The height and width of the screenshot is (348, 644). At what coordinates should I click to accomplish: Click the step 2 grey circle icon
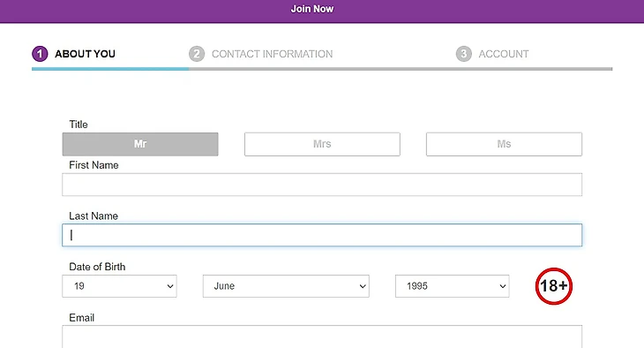point(197,54)
